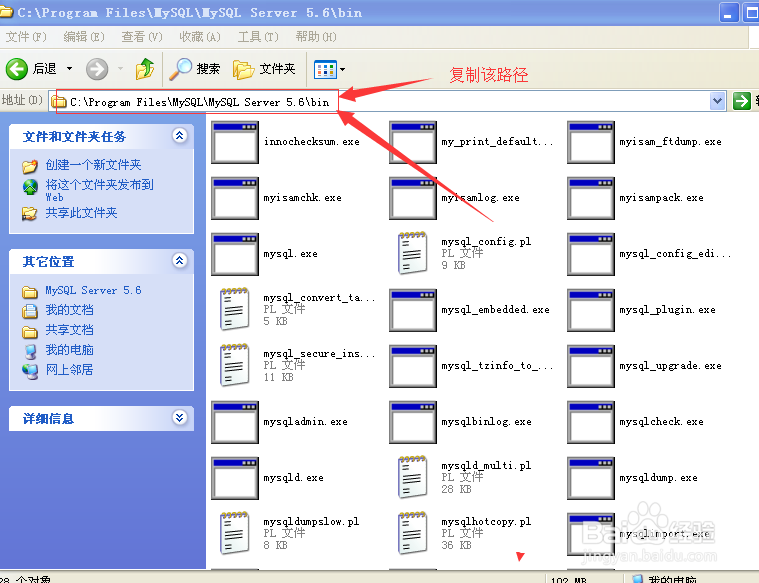Click the 我的电脑 status bar entry

click(665, 579)
